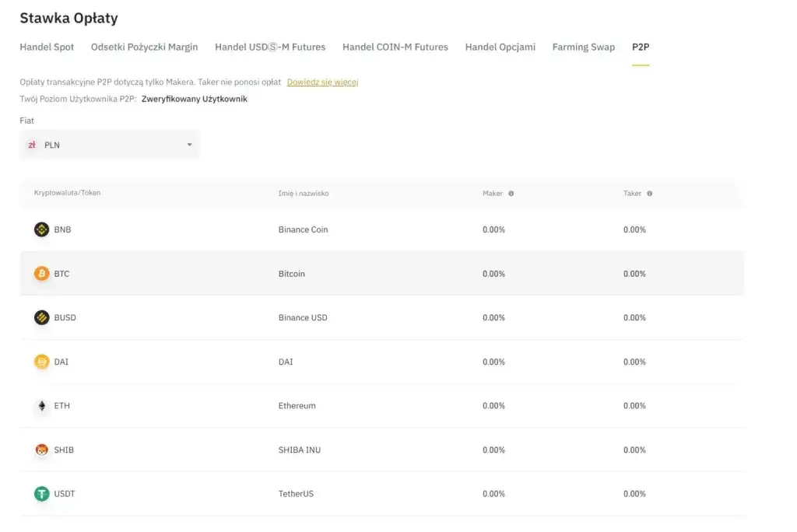Image resolution: width=797 pixels, height=532 pixels.
Task: Click the zł currency icon in Fiat selector
Action: [x=32, y=145]
